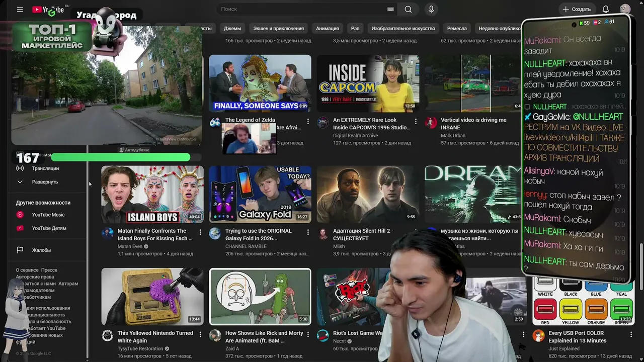
Task: Select the Джемы filter chip
Action: click(x=232, y=28)
